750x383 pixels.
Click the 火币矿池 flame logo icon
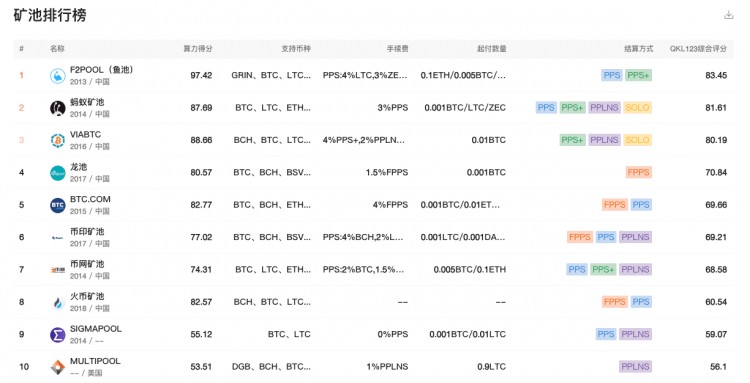click(x=58, y=302)
